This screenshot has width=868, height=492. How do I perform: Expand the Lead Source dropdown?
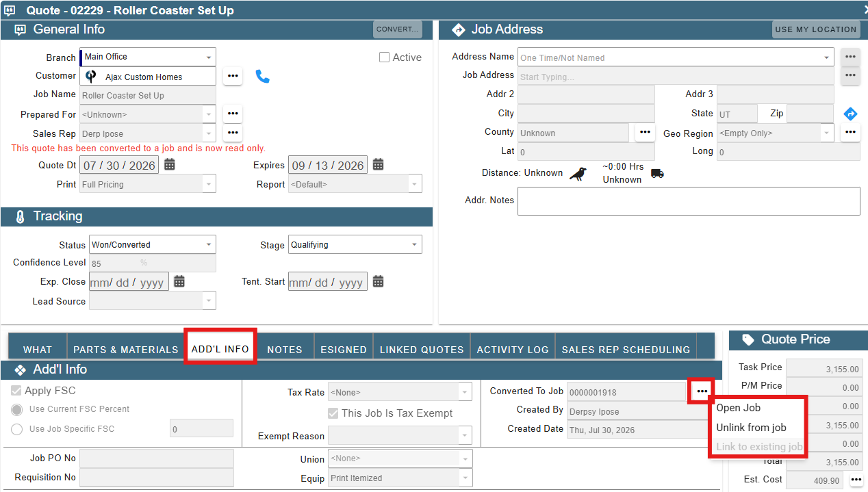pyautogui.click(x=209, y=300)
